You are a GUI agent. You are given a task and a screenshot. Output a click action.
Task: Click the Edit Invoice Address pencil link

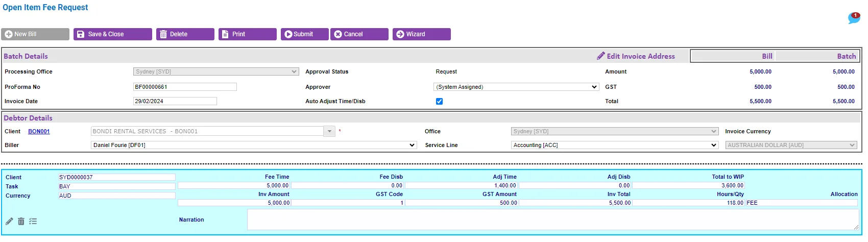click(636, 56)
